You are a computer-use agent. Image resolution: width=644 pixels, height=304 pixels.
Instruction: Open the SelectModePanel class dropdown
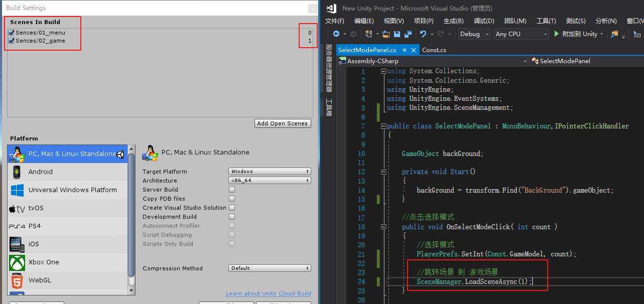pyautogui.click(x=587, y=61)
